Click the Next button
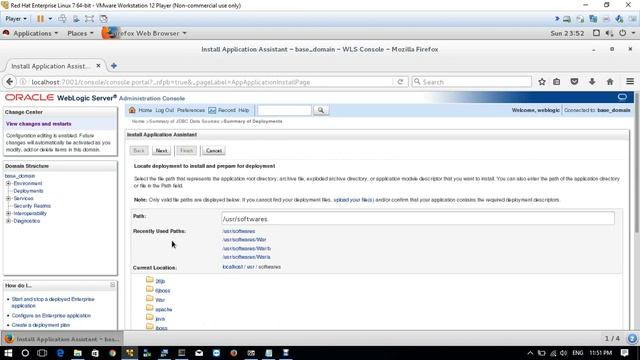The image size is (640, 360). tap(162, 151)
